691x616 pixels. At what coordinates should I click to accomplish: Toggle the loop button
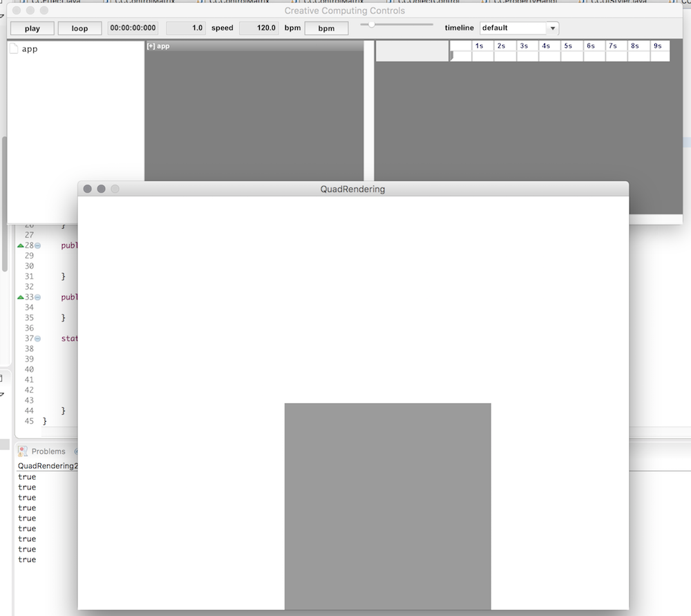[x=79, y=28]
